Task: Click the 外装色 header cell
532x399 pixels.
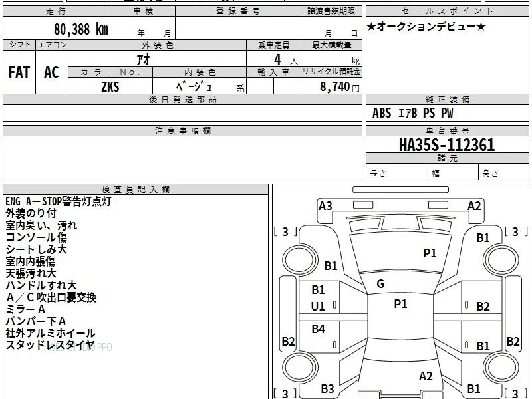Action: coord(158,45)
